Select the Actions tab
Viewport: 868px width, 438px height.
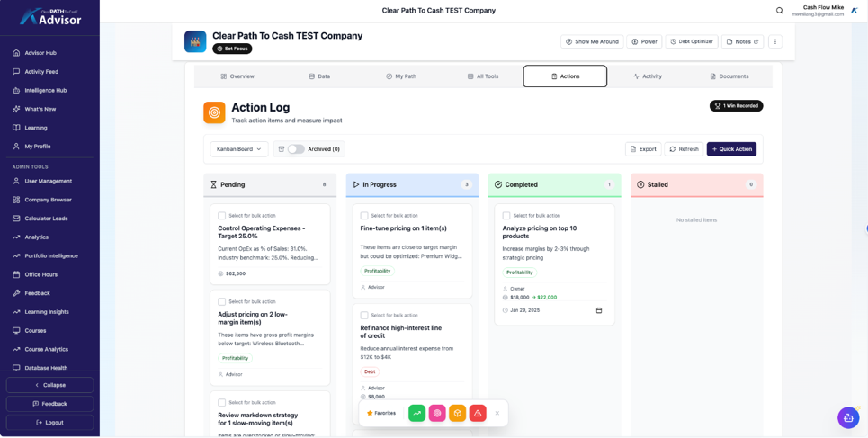tap(565, 76)
